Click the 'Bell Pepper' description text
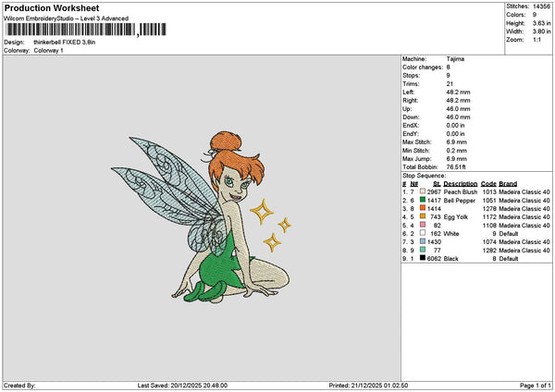Image resolution: width=555 pixels, height=392 pixels. (460, 201)
